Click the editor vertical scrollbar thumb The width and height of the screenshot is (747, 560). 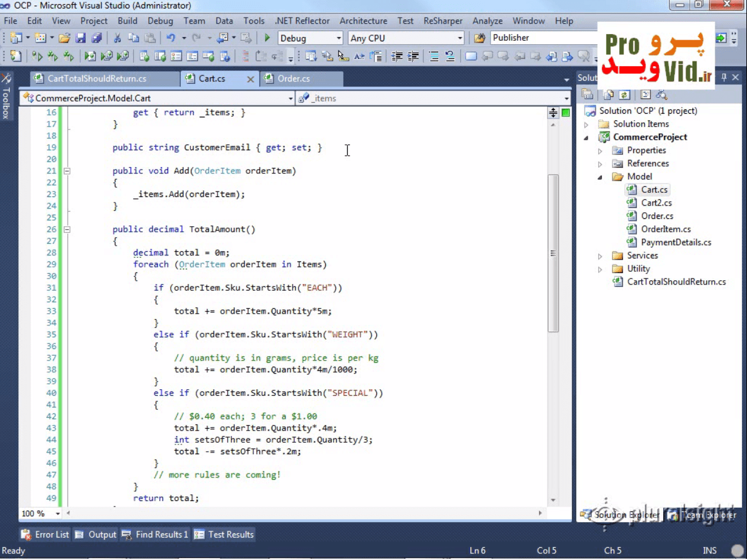click(553, 252)
